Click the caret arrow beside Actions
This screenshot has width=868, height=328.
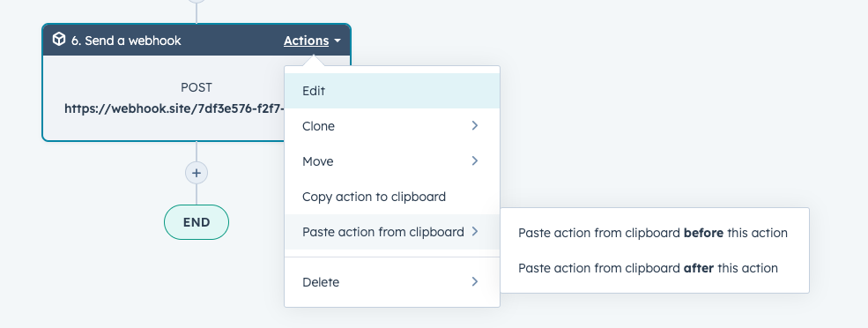[338, 41]
